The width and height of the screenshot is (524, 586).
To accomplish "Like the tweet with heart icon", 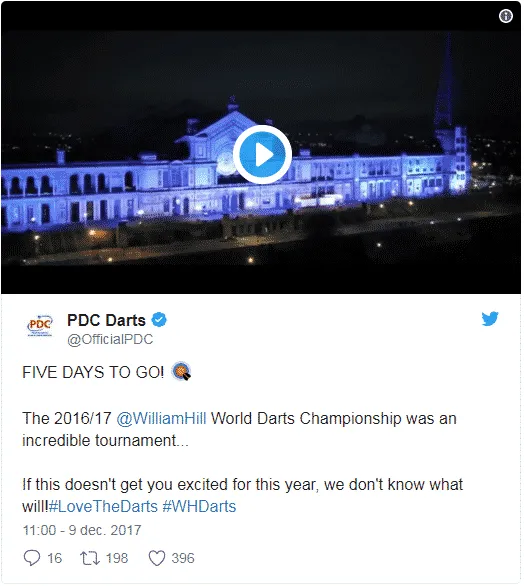I will coord(157,558).
